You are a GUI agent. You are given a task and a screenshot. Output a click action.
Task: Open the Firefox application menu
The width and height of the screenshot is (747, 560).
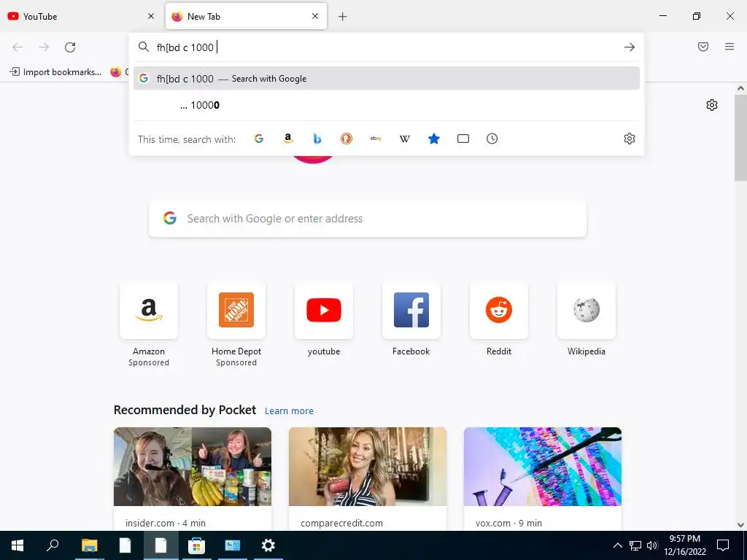coord(729,47)
